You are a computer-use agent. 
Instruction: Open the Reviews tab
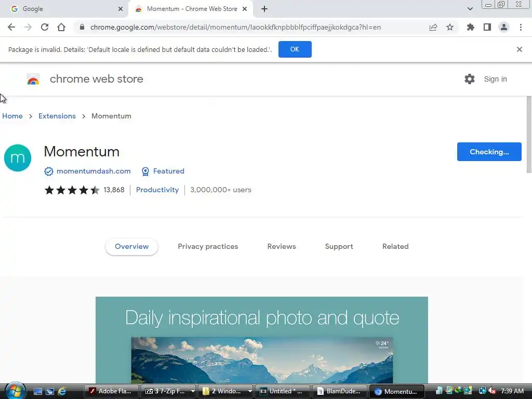(x=282, y=247)
